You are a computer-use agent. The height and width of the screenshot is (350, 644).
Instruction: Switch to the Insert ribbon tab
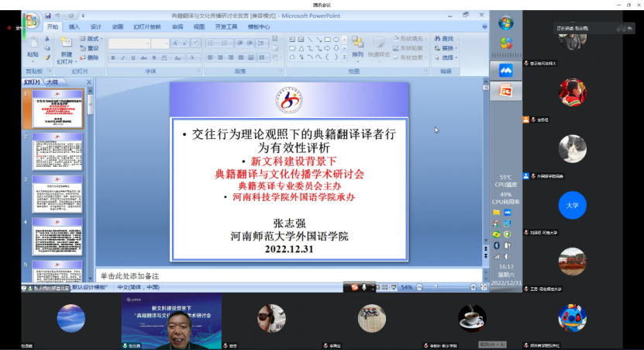click(74, 26)
